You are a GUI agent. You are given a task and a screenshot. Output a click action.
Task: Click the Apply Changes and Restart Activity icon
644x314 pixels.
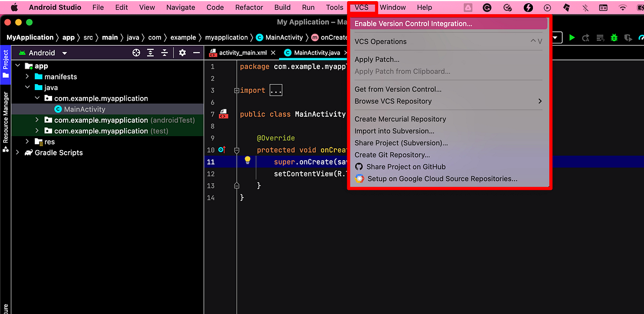pyautogui.click(x=585, y=38)
